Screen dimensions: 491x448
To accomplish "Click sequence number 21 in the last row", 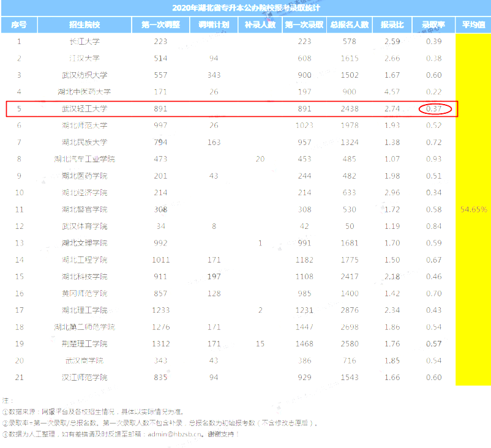I will (x=20, y=377).
